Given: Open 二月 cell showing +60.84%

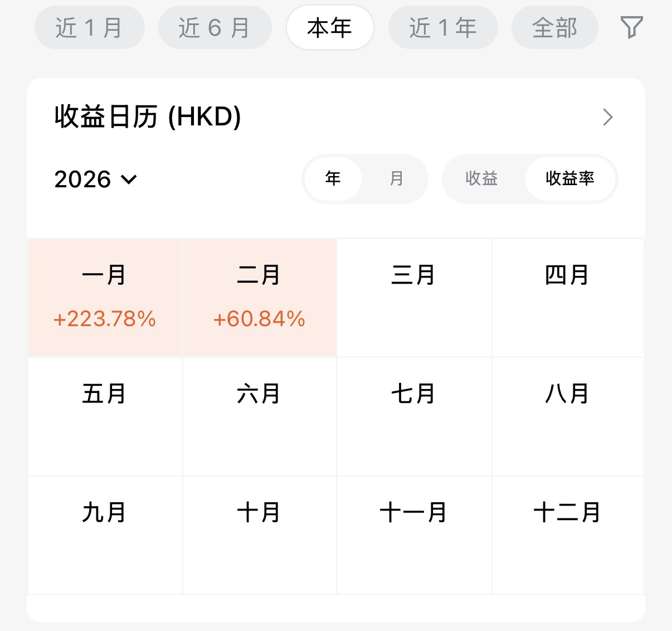Looking at the screenshot, I should click(x=259, y=298).
